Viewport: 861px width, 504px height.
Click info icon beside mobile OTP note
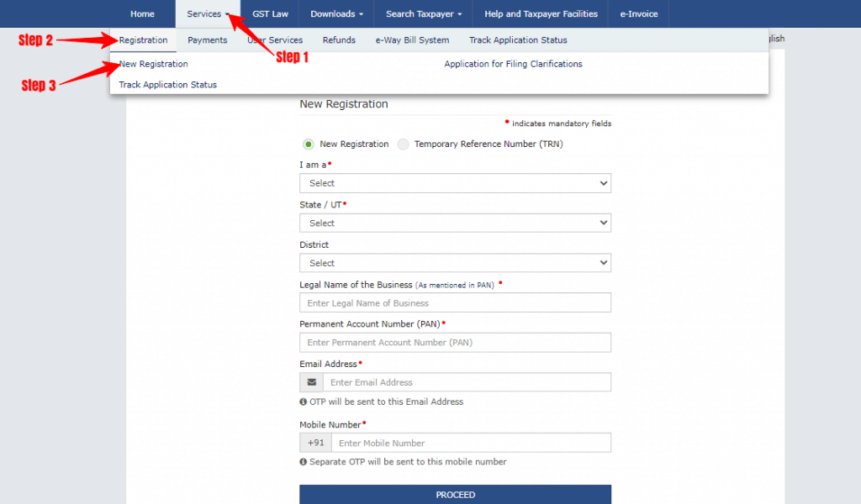click(303, 462)
